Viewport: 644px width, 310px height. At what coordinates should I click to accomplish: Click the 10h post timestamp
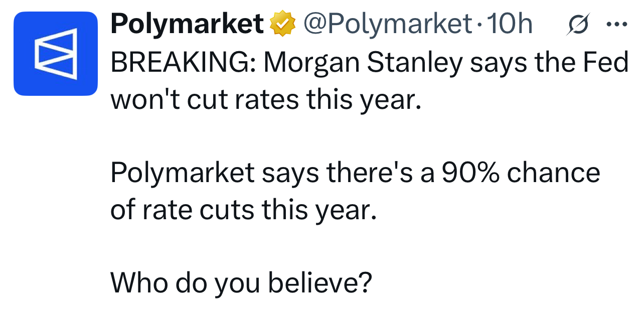tap(510, 24)
